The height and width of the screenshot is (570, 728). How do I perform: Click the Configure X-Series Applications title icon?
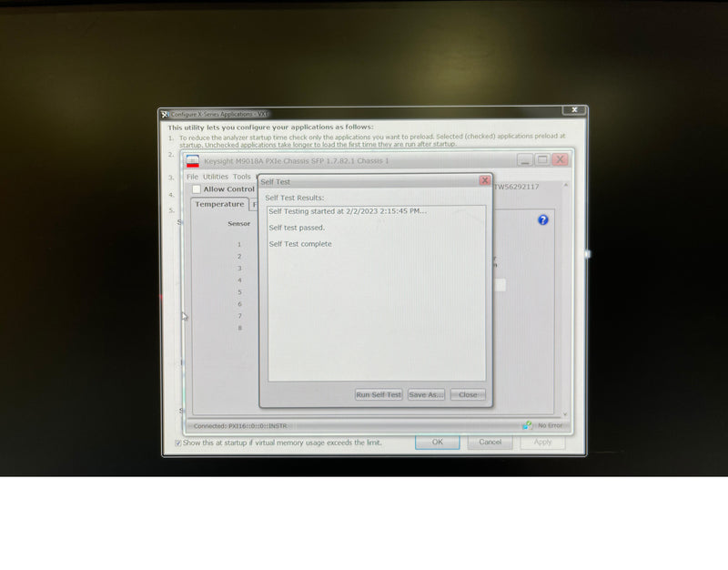point(165,114)
